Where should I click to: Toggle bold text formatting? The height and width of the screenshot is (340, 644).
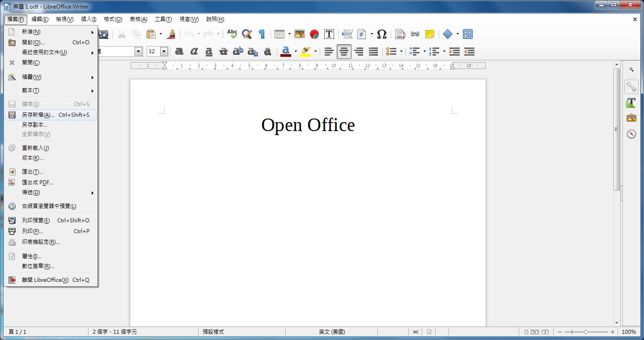(x=179, y=51)
